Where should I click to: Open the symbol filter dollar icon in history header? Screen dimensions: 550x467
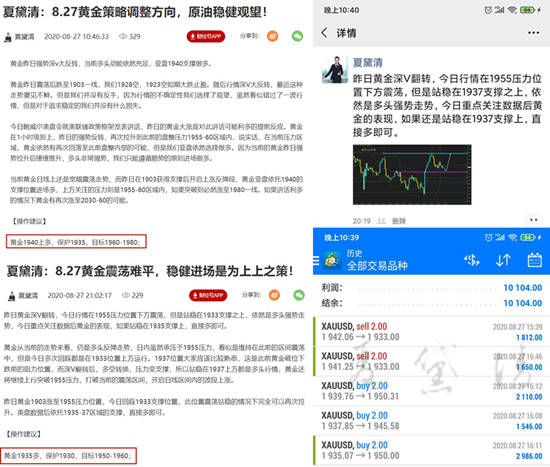coord(472,260)
